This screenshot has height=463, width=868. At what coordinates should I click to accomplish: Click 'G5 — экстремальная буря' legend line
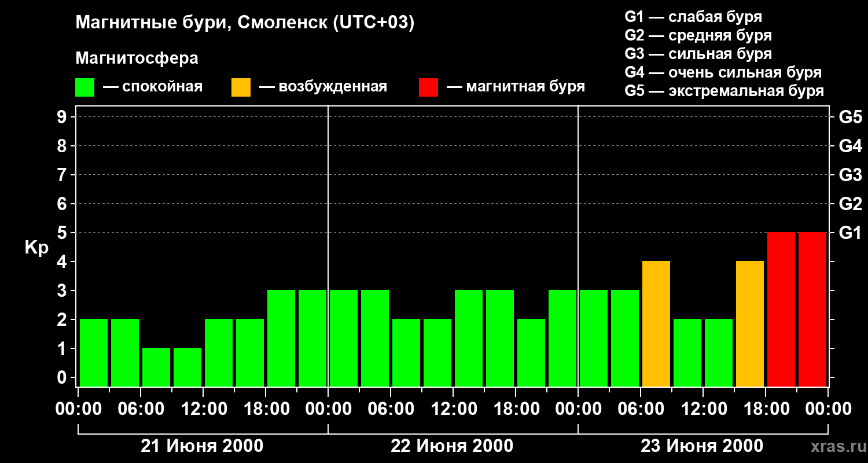[724, 91]
